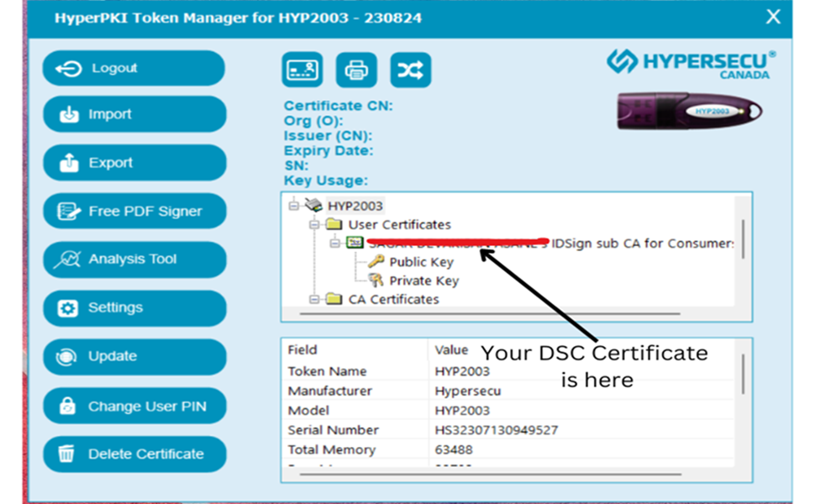815x504 pixels.
Task: Click the Token Name row label
Action: (327, 371)
